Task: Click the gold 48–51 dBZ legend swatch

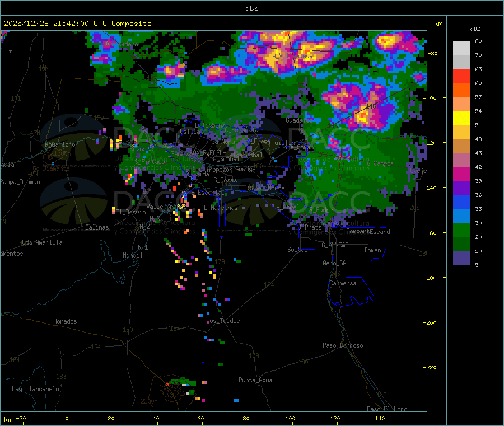Action: [x=461, y=132]
